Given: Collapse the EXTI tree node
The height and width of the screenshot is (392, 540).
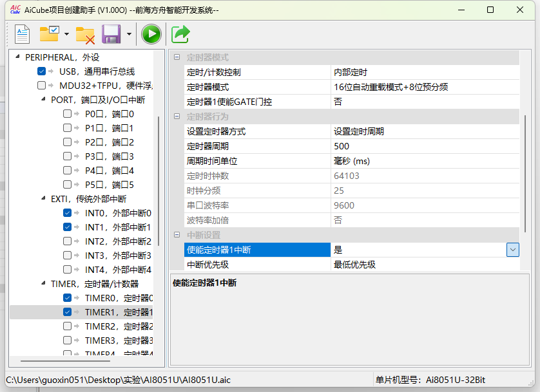Looking at the screenshot, I should 43,198.
